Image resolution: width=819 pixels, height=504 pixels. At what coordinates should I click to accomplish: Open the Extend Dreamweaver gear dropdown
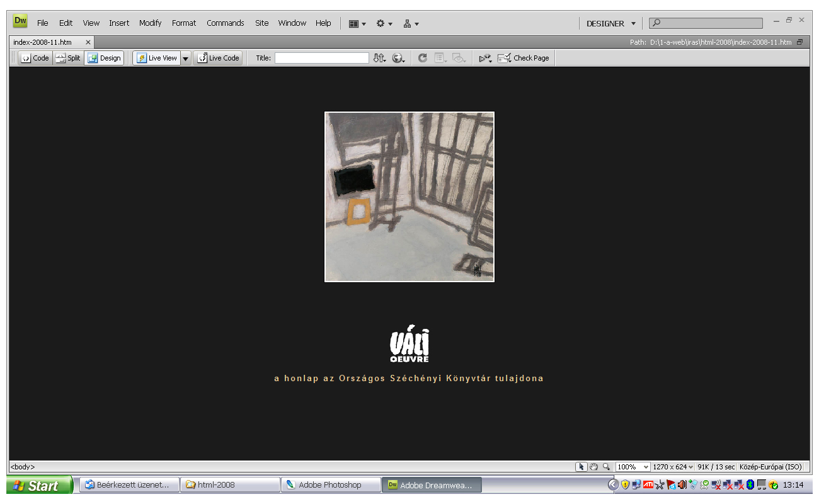click(384, 24)
